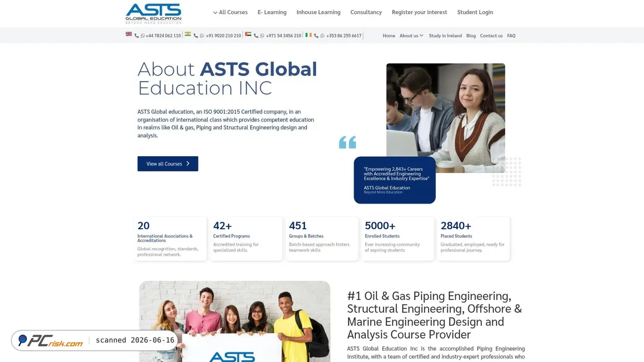Call the number +44 7824 062 110
Screen dimensions: 644x362
click(x=163, y=36)
